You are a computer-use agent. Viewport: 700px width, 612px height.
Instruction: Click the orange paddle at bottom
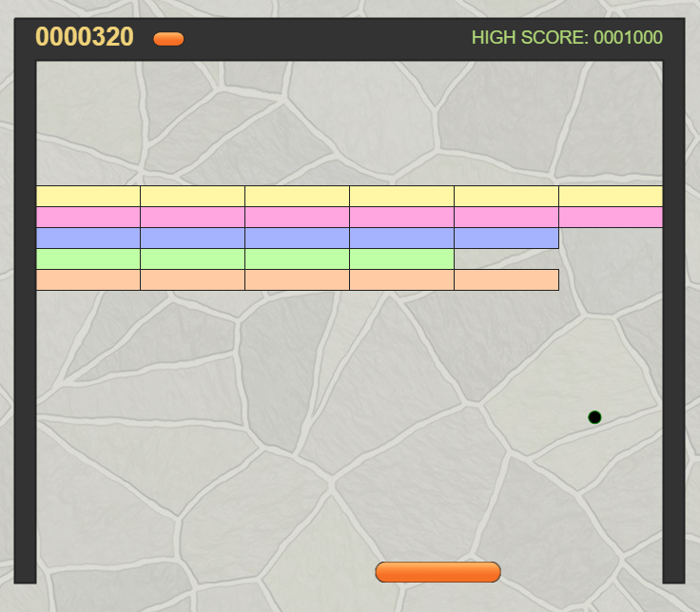coord(437,572)
